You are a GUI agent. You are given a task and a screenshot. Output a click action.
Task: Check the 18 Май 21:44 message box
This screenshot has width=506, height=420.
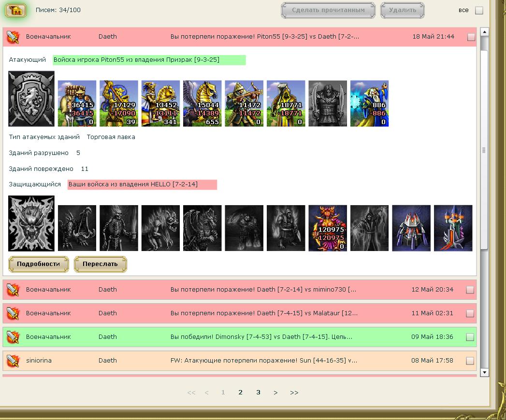[x=471, y=37]
